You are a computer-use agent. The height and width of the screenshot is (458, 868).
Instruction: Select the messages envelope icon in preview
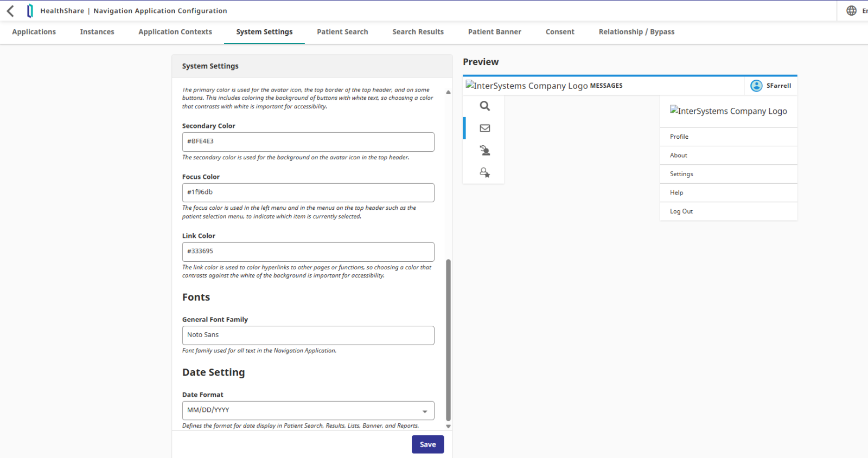pyautogui.click(x=485, y=128)
